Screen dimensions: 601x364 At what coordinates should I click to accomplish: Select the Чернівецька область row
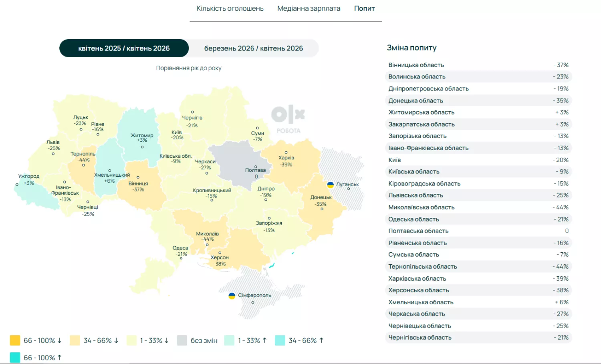coord(478,326)
